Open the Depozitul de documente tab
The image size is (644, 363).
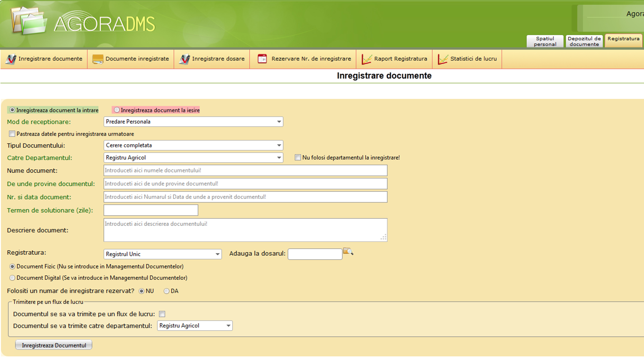(x=584, y=42)
